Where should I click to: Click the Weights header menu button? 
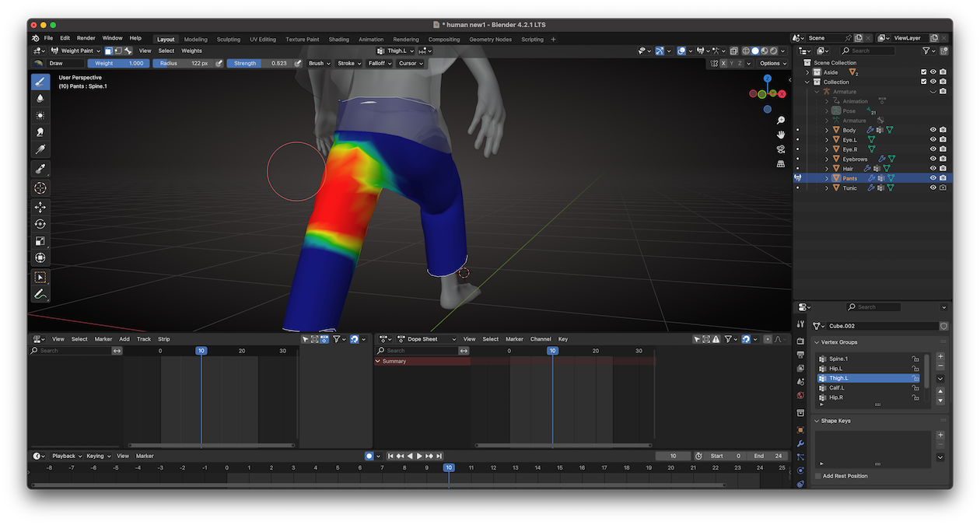191,51
